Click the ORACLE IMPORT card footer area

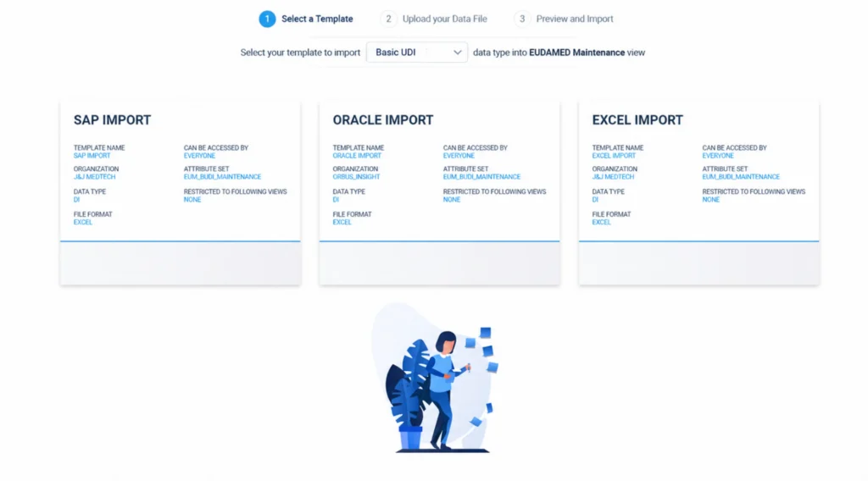pyautogui.click(x=440, y=263)
